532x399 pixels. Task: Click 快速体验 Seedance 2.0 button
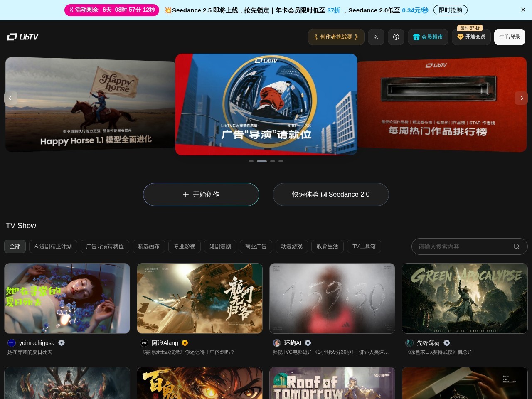331,195
